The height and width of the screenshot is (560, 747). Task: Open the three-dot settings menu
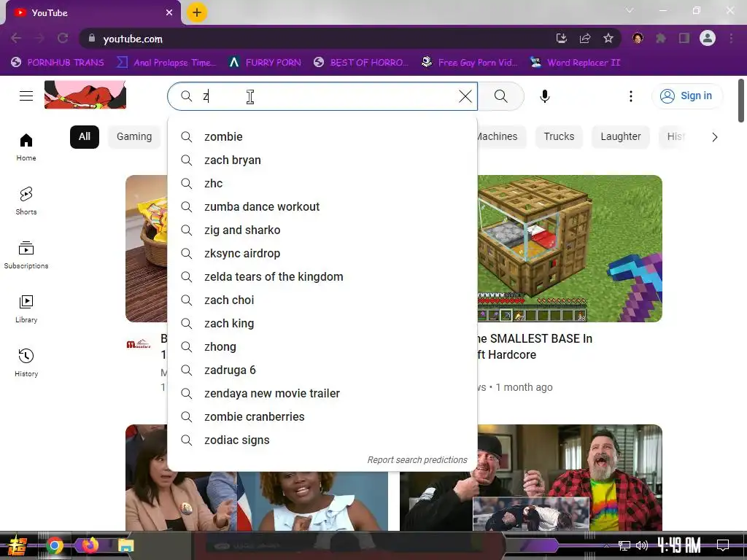[631, 96]
